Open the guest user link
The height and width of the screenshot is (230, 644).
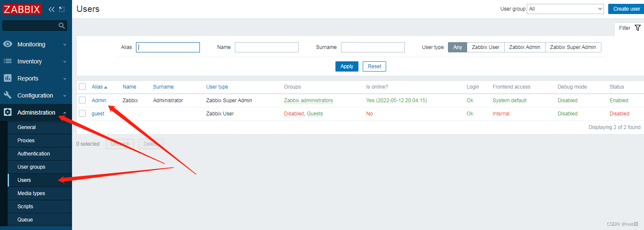click(98, 114)
